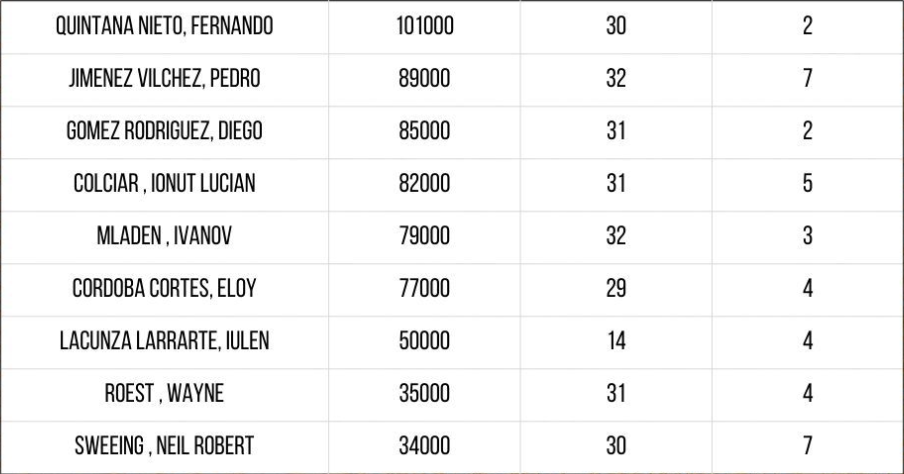Viewport: 904px width, 474px height.
Task: Select the Cordoba Cortes, Eloy cell
Action: pos(164,288)
